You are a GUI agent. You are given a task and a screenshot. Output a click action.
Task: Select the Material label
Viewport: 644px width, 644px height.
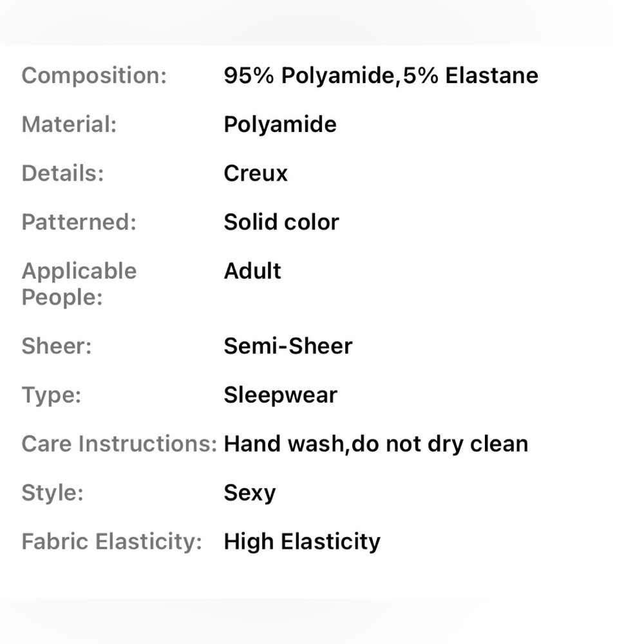pyautogui.click(x=69, y=124)
